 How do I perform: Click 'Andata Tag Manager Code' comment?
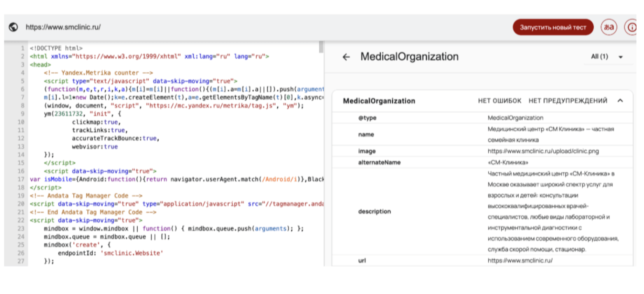click(x=86, y=196)
